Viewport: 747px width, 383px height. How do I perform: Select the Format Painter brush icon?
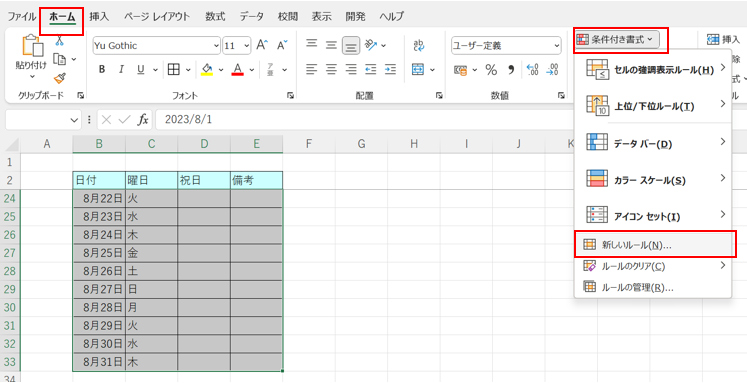pos(59,78)
